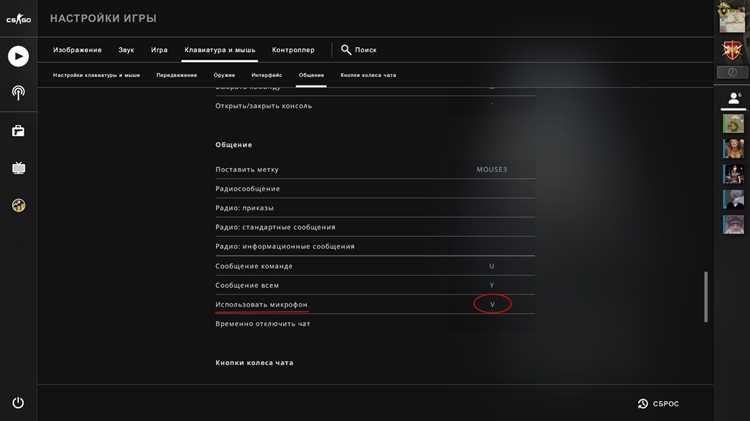Open Настройки клавиатуры и мыши subtab
Viewport: 750px width, 421px height.
point(97,75)
